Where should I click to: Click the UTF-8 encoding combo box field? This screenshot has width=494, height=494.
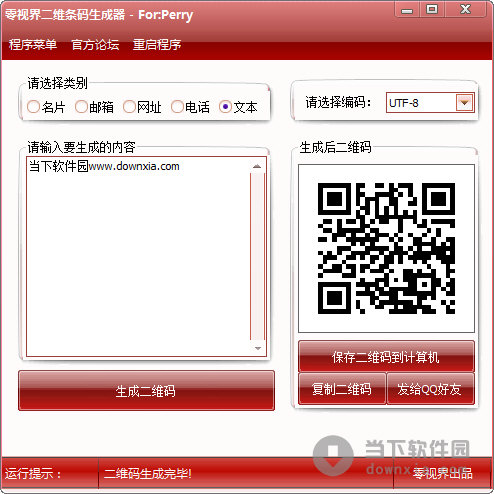(x=430, y=103)
